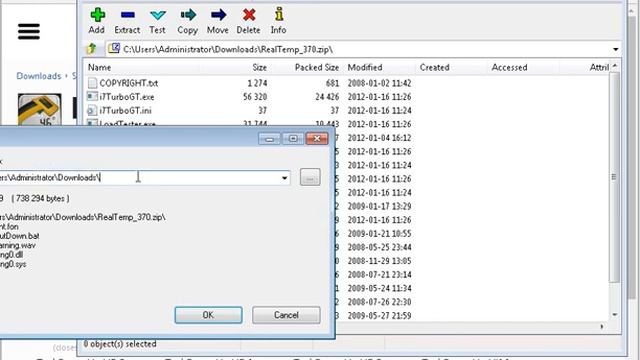
Task: Close the extract dialog window
Action: coord(317,139)
